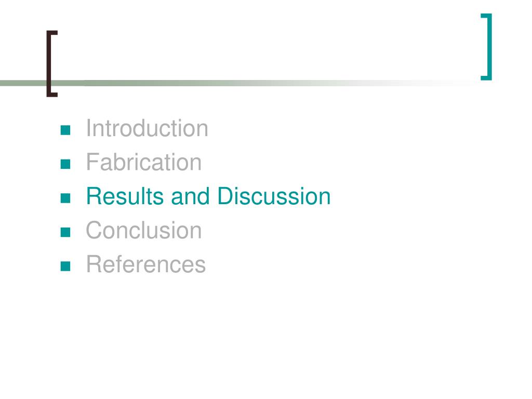Select the References outline item

click(146, 264)
